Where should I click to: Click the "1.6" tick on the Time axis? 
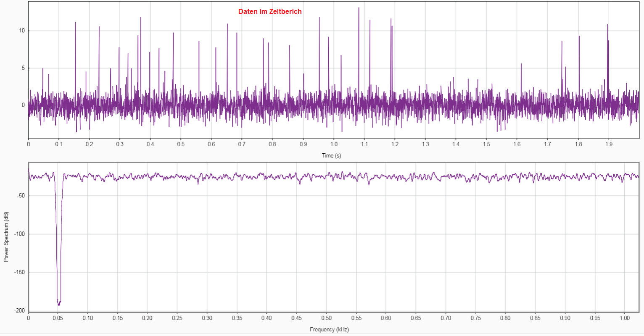click(x=517, y=144)
